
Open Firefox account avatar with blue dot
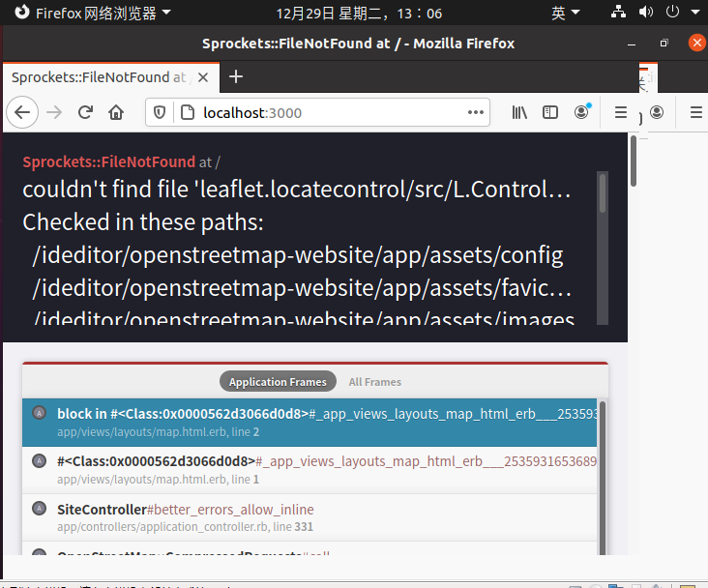tap(582, 111)
